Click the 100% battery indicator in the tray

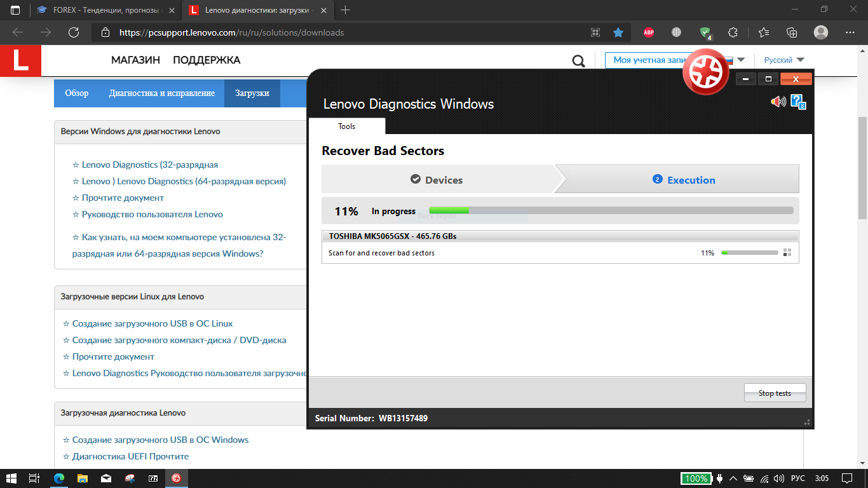pos(696,478)
